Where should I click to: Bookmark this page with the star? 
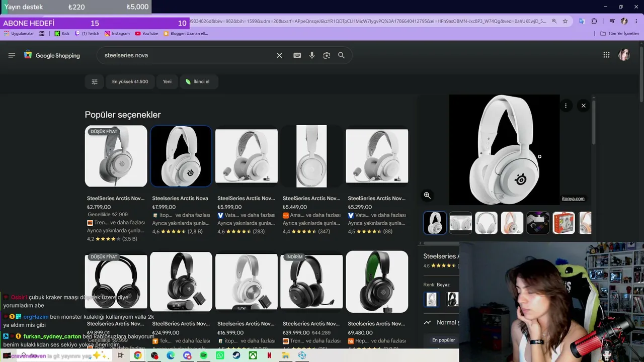565,21
